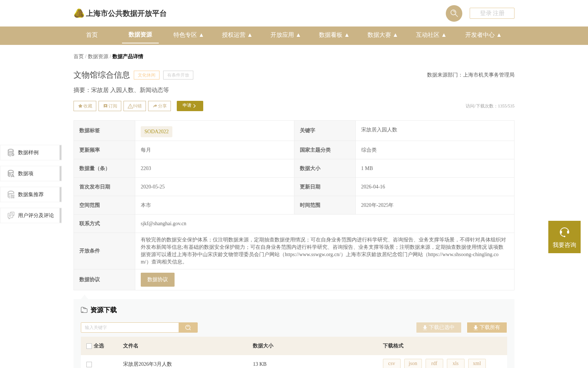
Task: Click the 13 KB size cell
Action: 259,364
